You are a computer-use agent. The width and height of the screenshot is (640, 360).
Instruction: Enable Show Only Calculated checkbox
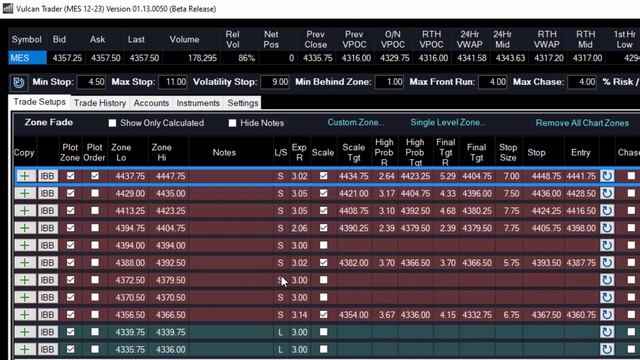pos(112,123)
